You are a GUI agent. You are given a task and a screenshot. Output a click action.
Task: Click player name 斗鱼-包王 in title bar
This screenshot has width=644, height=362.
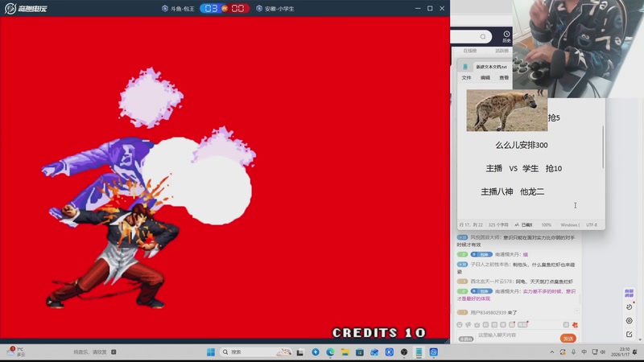[183, 9]
